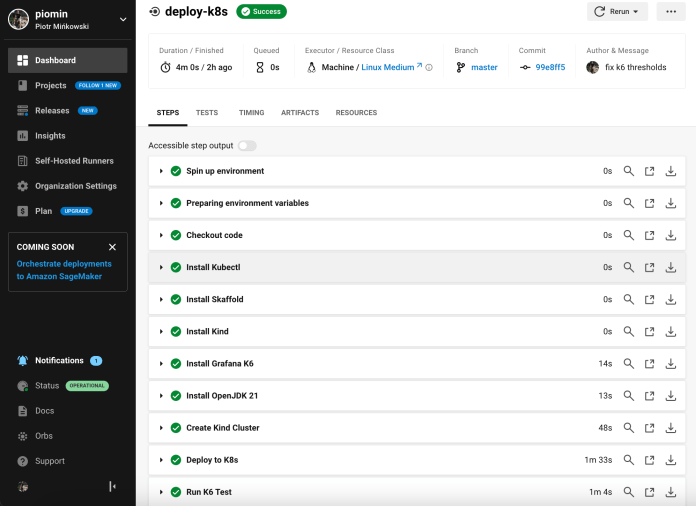
Task: Expand the Checkout code step
Action: pyautogui.click(x=161, y=235)
